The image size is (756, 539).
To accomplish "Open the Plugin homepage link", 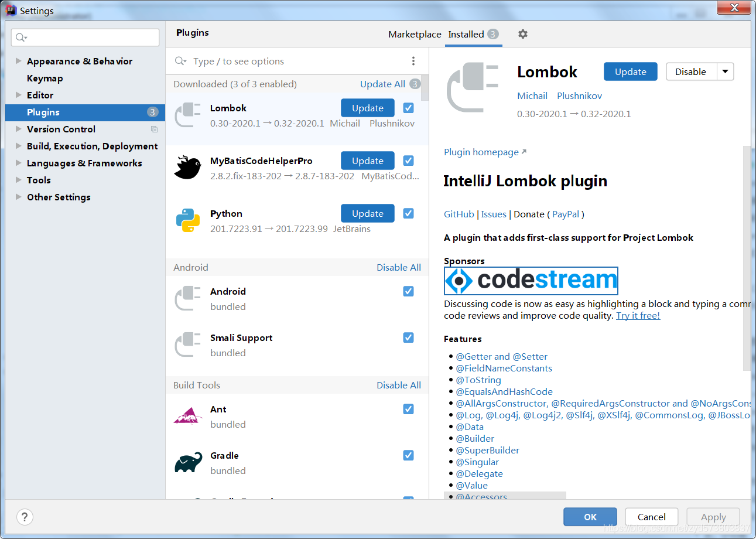I will 485,152.
